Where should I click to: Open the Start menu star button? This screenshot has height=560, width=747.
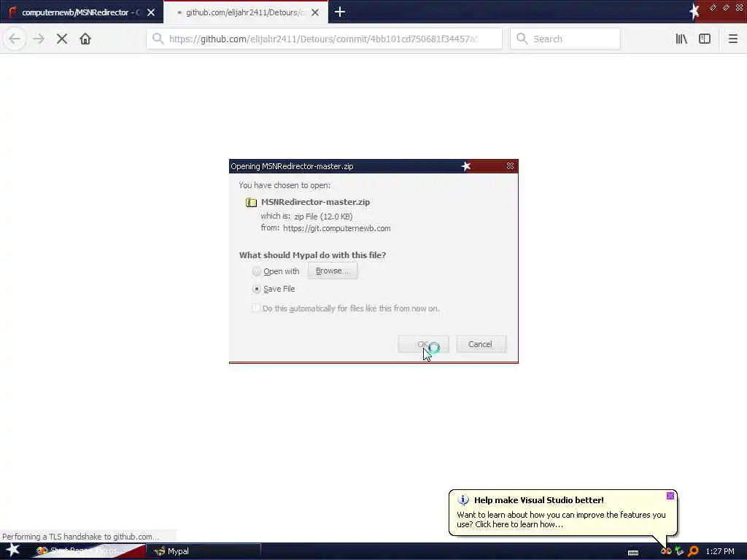(x=13, y=550)
